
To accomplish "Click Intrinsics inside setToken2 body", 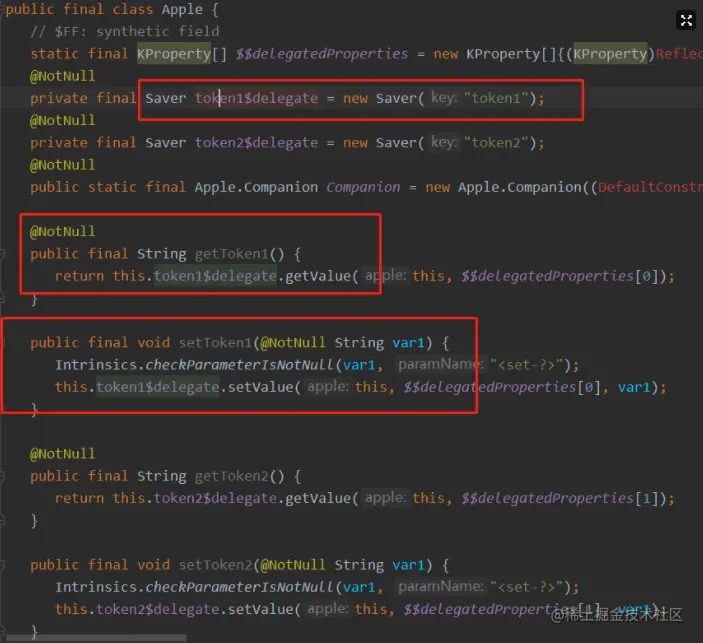I will (96, 587).
